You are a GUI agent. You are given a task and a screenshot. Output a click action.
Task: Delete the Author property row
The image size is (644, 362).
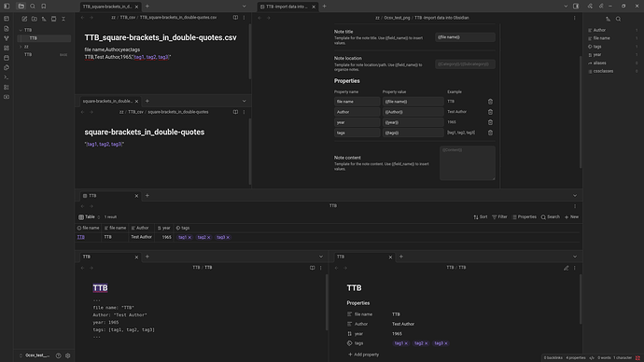pos(490,112)
